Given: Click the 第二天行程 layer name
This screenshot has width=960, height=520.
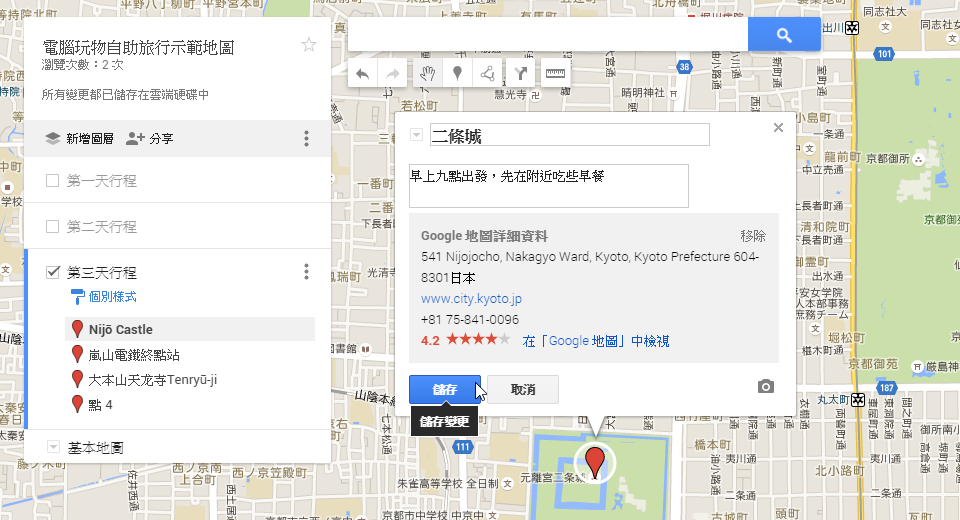Looking at the screenshot, I should tap(102, 227).
